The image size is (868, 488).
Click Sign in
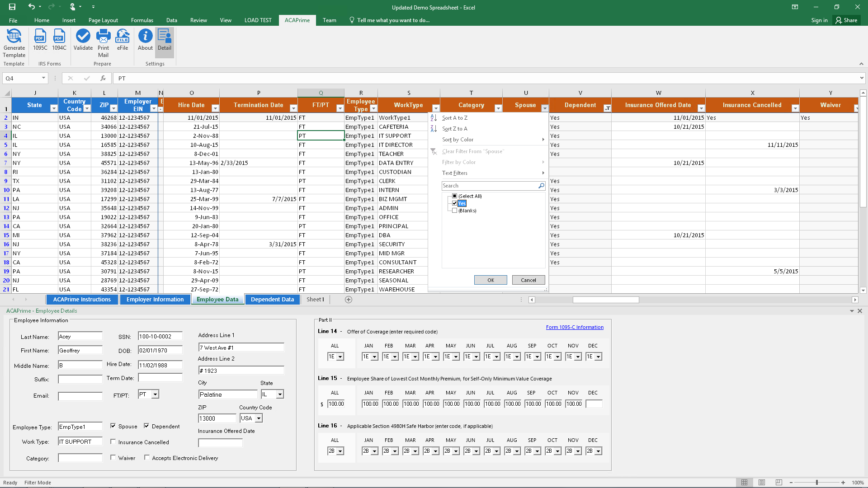(x=819, y=20)
